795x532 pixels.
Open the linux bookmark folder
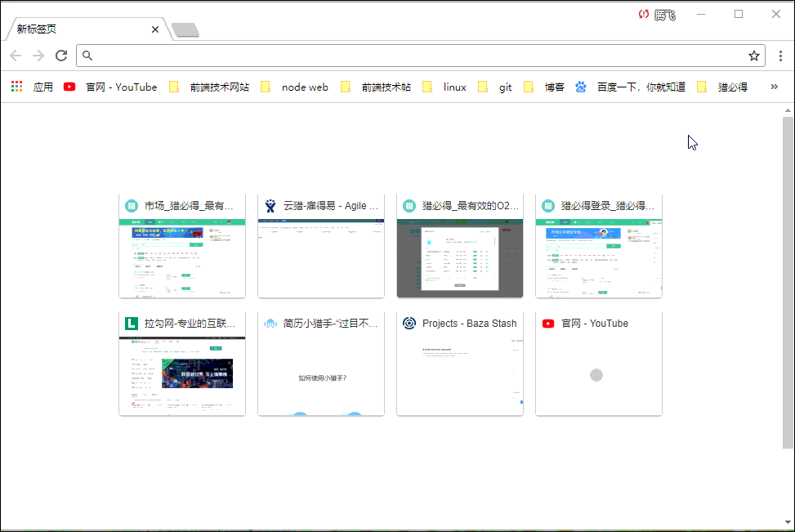point(445,87)
